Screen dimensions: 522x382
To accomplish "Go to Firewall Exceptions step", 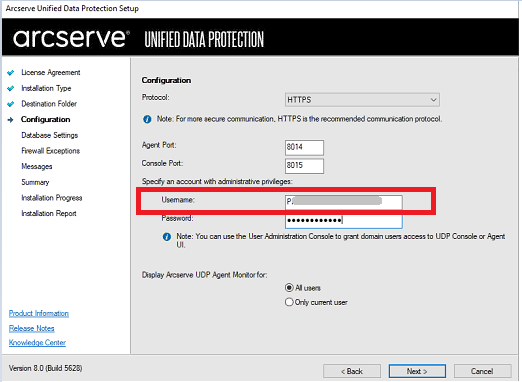I will pyautogui.click(x=51, y=151).
